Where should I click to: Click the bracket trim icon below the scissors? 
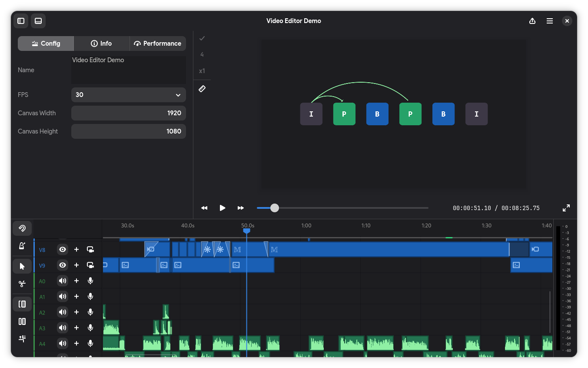coord(22,304)
